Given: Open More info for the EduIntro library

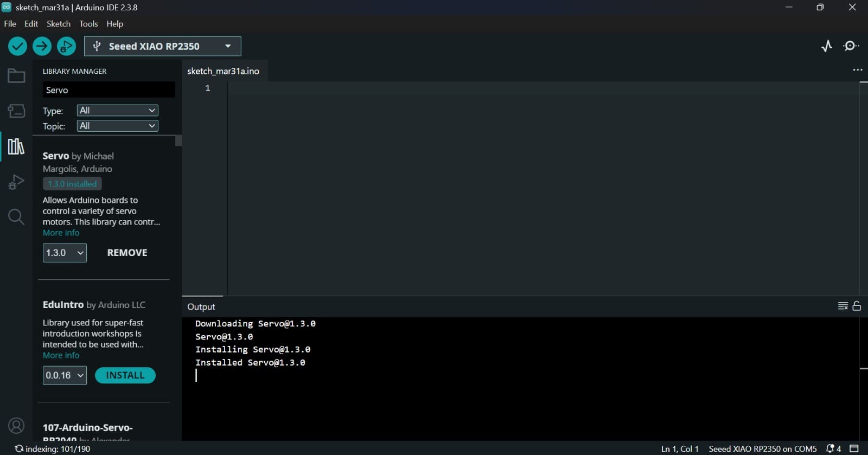Looking at the screenshot, I should tap(61, 355).
